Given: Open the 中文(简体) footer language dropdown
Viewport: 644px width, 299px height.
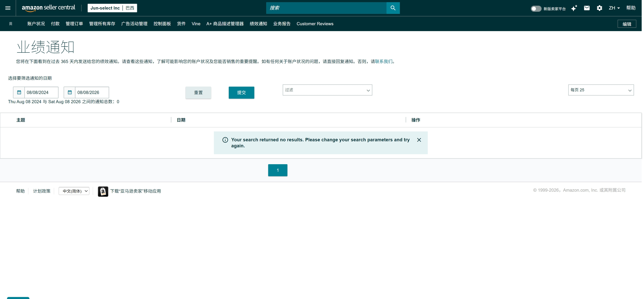Looking at the screenshot, I should click(74, 191).
